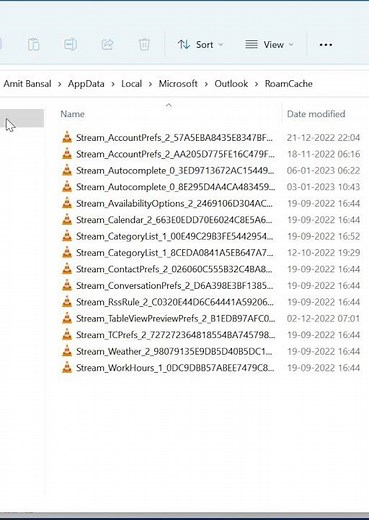369x520 pixels.
Task: Open the Sort dropdown
Action: click(200, 45)
